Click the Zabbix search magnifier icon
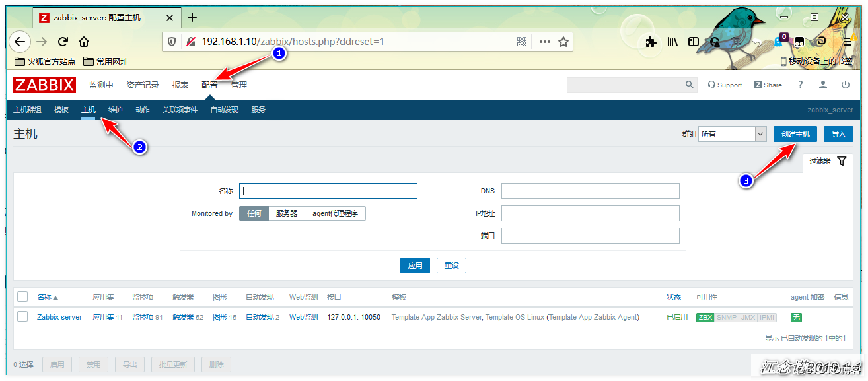 tap(690, 85)
